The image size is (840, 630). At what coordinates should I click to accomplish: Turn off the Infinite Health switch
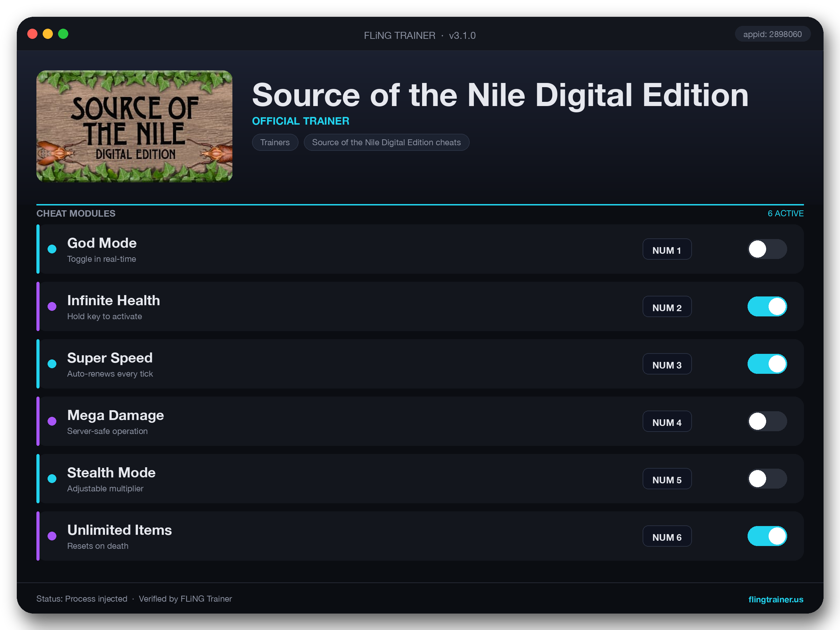[767, 307]
